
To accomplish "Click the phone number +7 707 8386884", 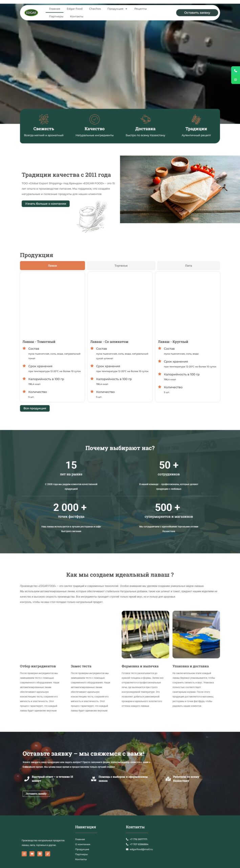I will pos(139,844).
